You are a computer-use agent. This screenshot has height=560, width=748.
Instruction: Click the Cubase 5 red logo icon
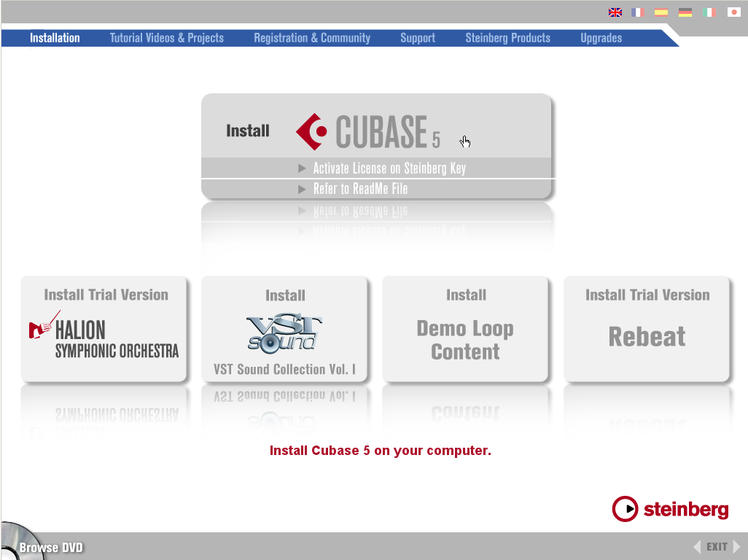[x=311, y=131]
